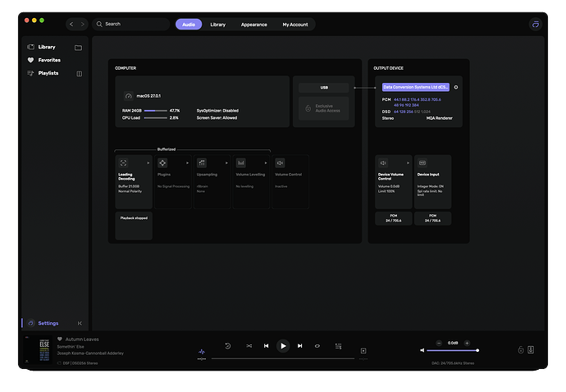Click the Upsampling icon
The width and height of the screenshot is (566, 392).
pos(202,163)
